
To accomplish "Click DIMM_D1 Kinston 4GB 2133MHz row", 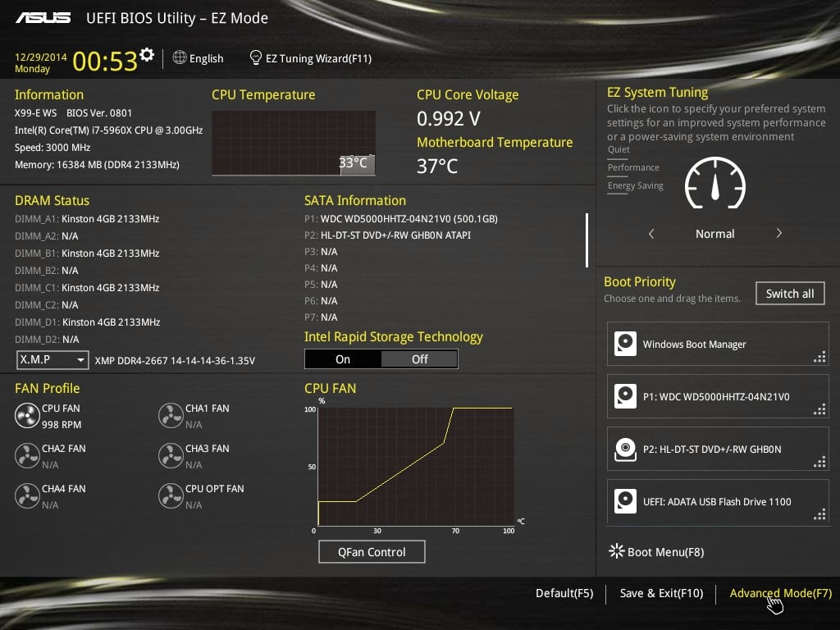I will pyautogui.click(x=87, y=322).
